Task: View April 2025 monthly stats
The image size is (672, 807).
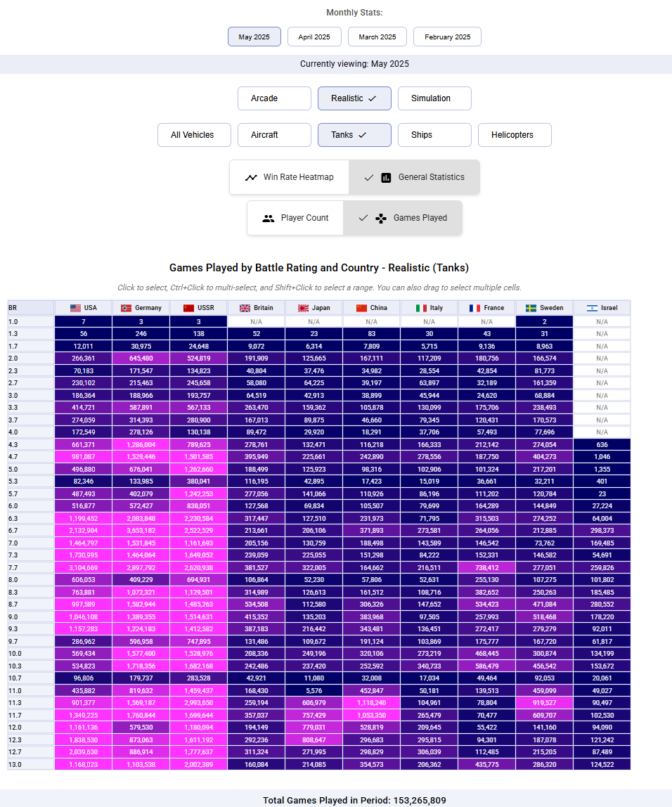Action: (314, 37)
